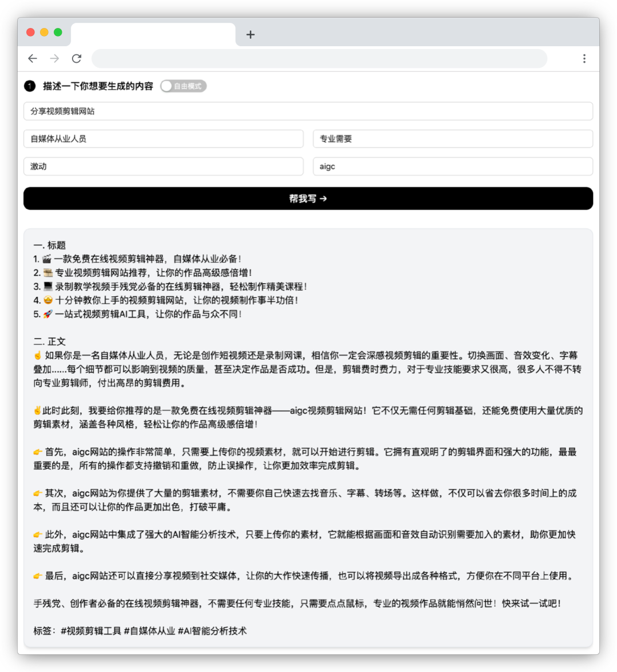Reload the current page
The width and height of the screenshot is (617, 672).
(77, 58)
